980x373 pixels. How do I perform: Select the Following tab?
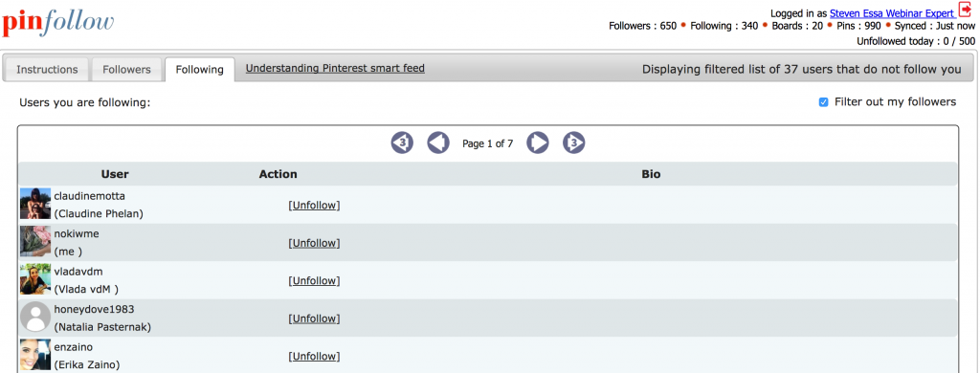click(199, 70)
